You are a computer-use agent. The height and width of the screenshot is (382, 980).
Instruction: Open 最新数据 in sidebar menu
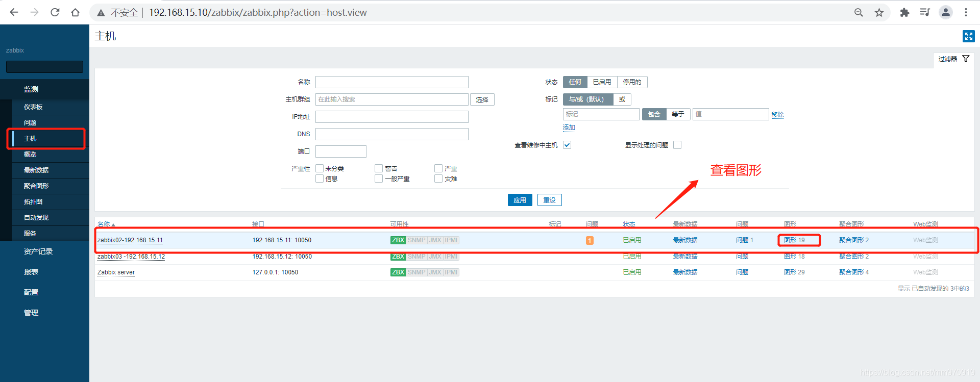pos(36,170)
